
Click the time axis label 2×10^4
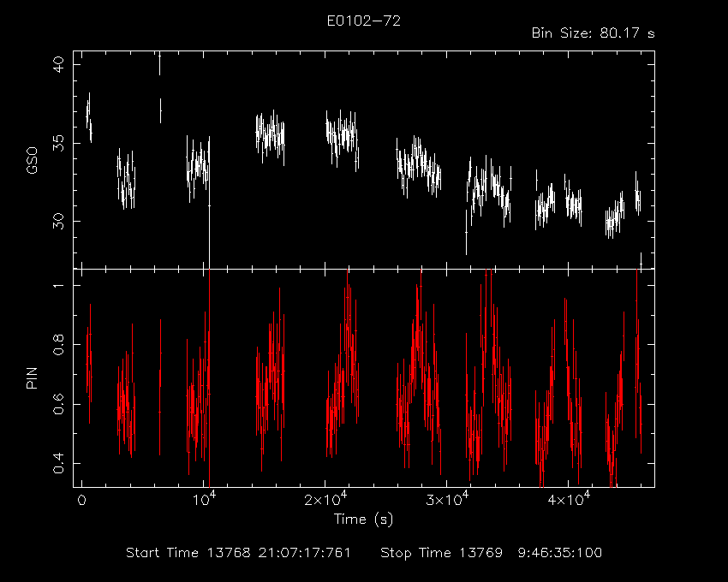click(x=325, y=498)
